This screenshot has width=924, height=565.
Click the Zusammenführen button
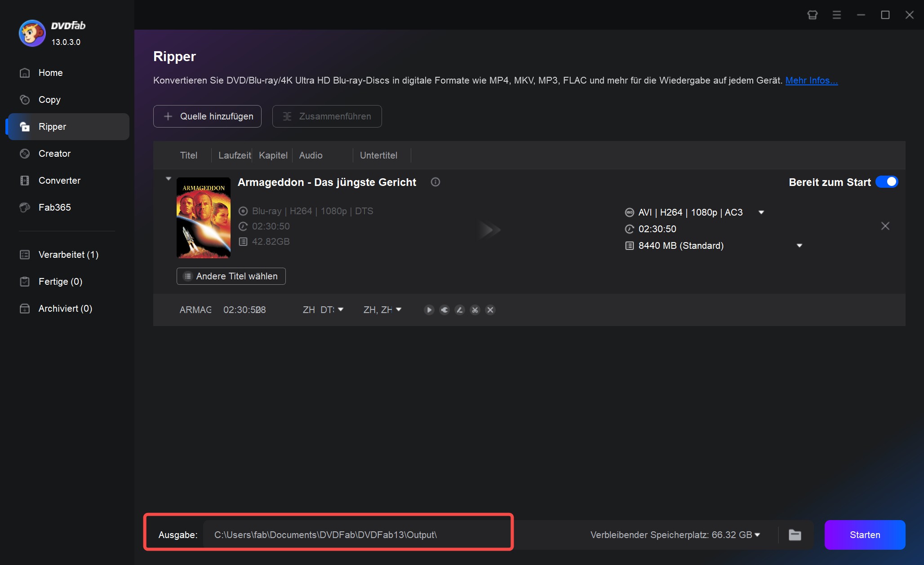(x=327, y=116)
